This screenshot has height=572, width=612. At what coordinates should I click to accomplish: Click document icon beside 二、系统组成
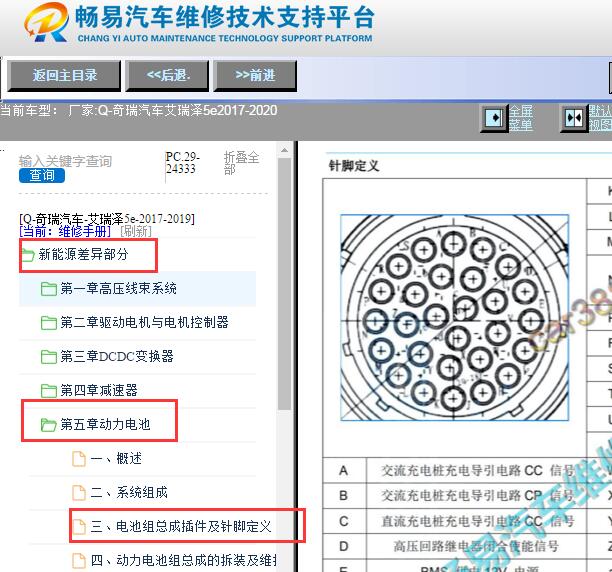point(79,492)
